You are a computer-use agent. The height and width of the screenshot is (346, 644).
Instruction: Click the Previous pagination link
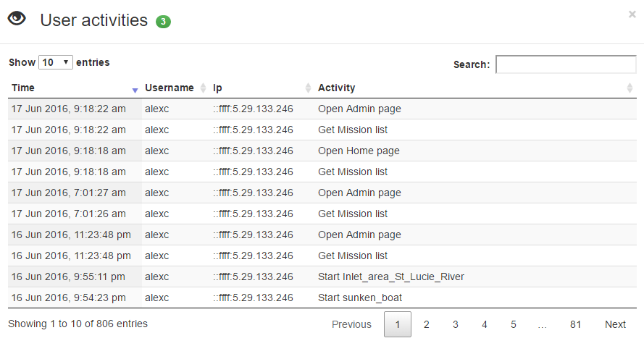point(351,324)
